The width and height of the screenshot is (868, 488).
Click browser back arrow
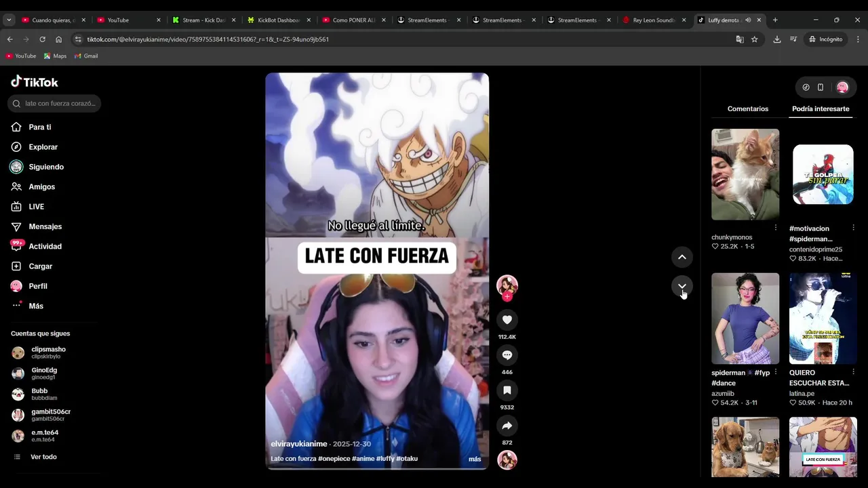point(10,39)
